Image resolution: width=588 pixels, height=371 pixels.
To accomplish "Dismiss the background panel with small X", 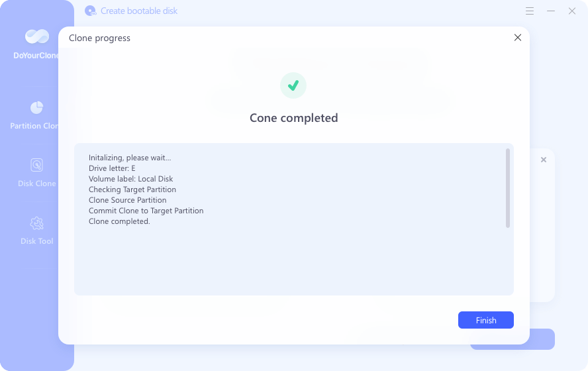I will [544, 160].
